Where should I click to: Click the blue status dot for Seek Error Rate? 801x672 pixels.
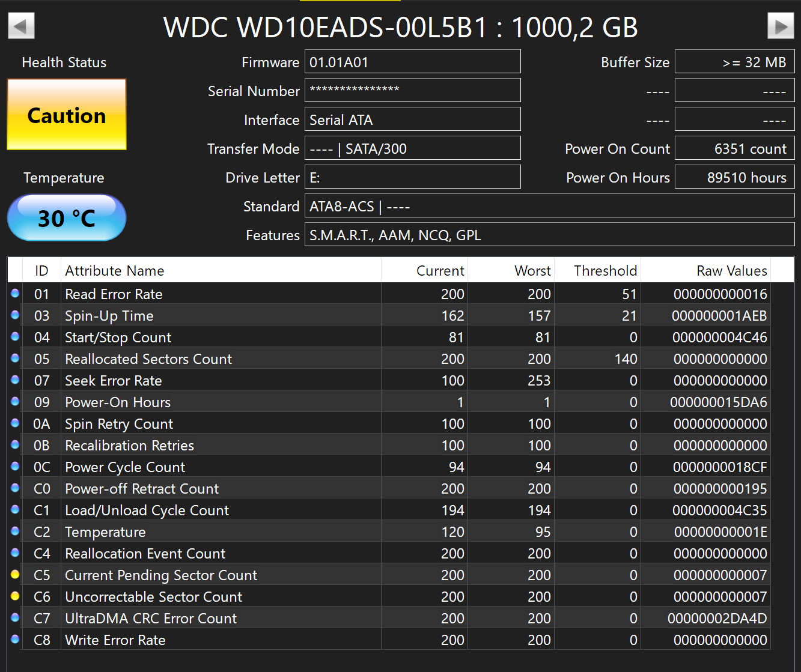pyautogui.click(x=15, y=380)
